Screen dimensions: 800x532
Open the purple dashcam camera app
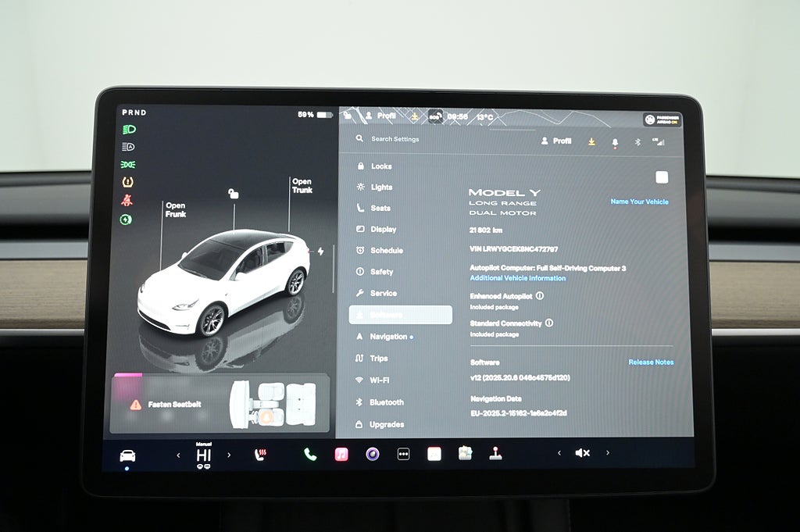(x=373, y=454)
